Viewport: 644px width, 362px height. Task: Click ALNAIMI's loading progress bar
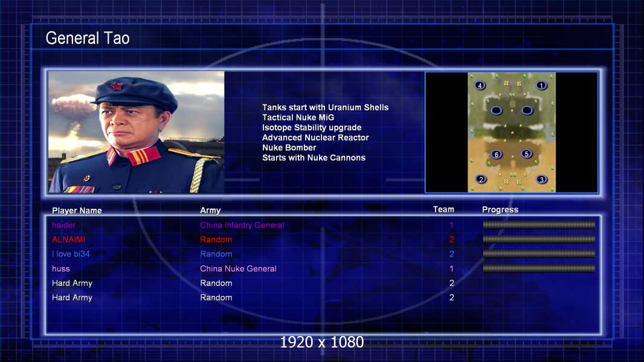[x=539, y=239]
